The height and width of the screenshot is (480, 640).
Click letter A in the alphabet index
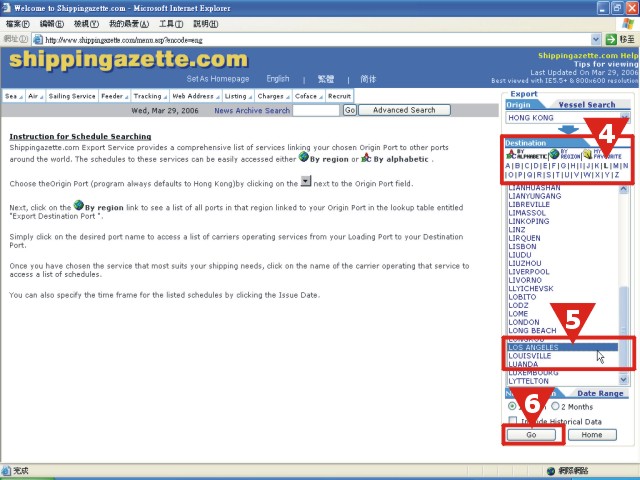508,166
